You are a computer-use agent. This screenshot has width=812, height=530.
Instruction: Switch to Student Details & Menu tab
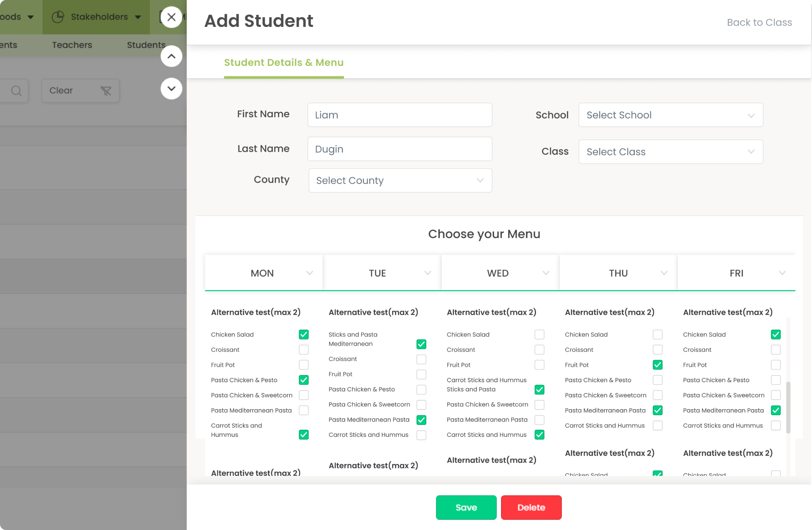pyautogui.click(x=284, y=63)
